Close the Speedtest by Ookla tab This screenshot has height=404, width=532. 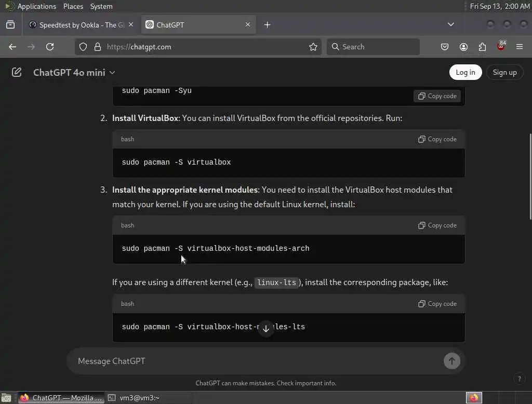pyautogui.click(x=131, y=24)
